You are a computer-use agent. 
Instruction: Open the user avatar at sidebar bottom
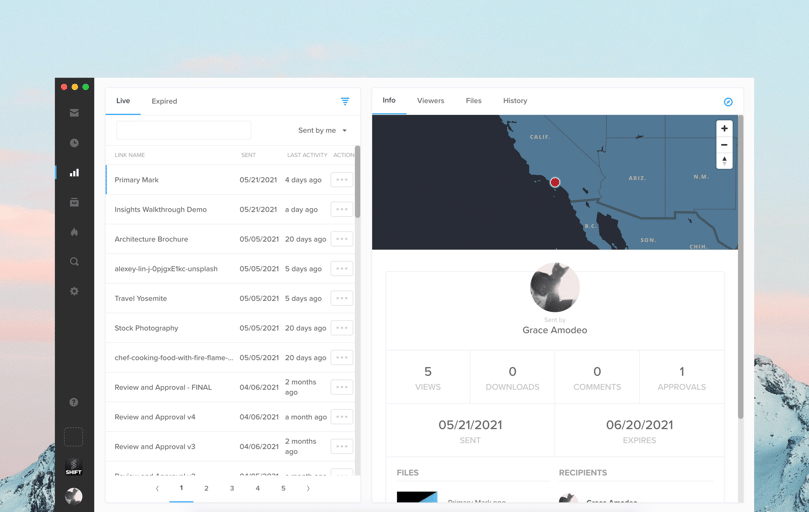click(x=74, y=496)
